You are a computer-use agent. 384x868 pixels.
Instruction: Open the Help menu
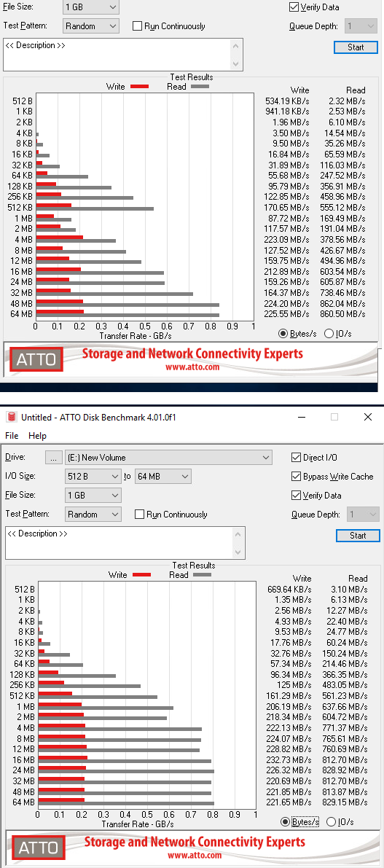click(37, 436)
